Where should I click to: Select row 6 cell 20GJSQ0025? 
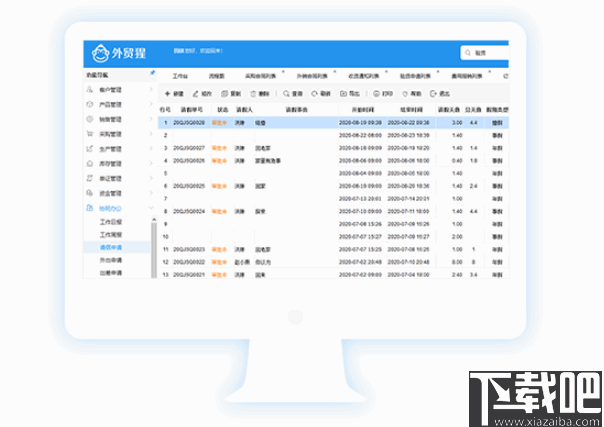click(x=189, y=186)
